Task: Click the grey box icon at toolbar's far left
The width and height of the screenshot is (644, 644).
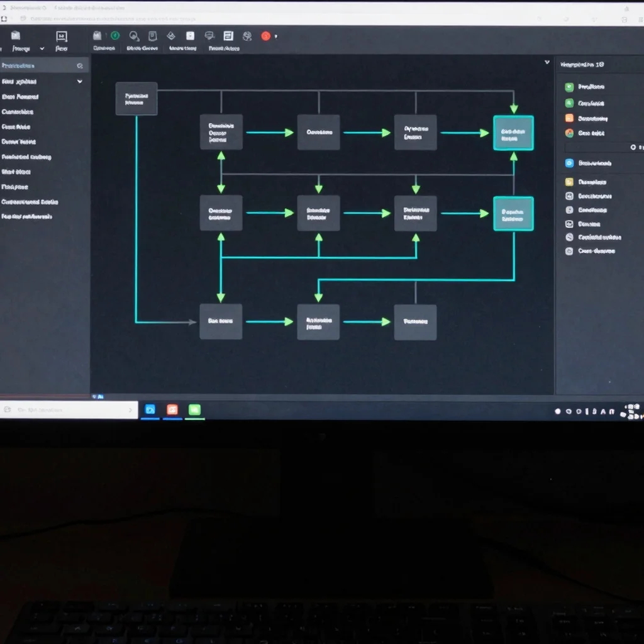Action: [16, 36]
